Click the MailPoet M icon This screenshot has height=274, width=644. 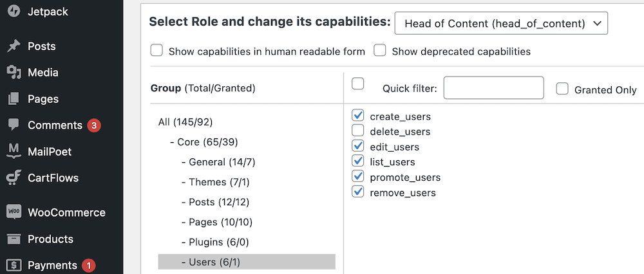pyautogui.click(x=14, y=151)
